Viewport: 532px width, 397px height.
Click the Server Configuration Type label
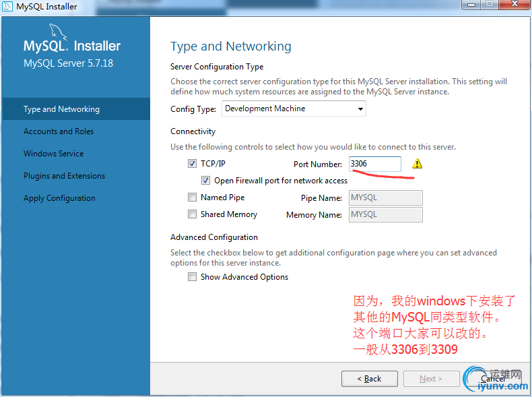[x=217, y=67]
